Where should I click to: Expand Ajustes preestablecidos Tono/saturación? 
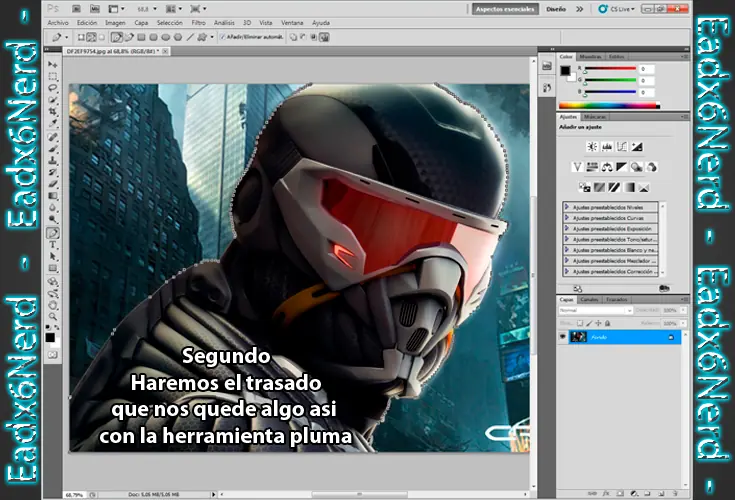click(567, 239)
